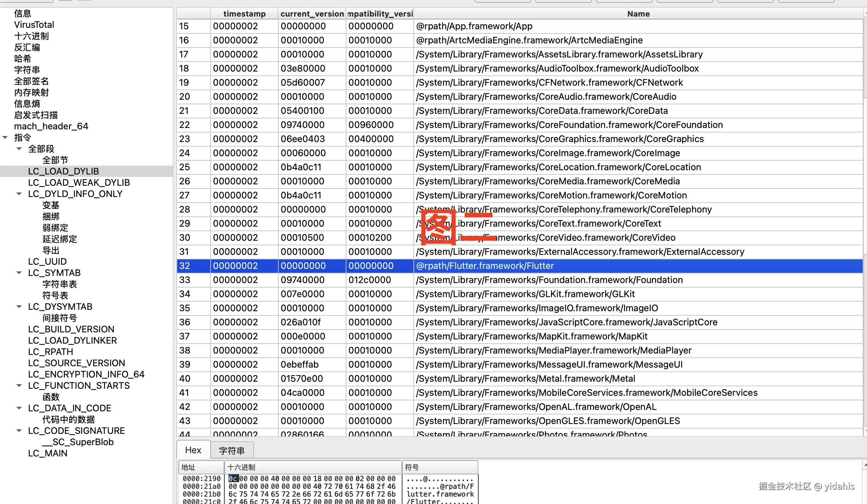Collapse the 全部段 disclosure triangle

point(19,149)
